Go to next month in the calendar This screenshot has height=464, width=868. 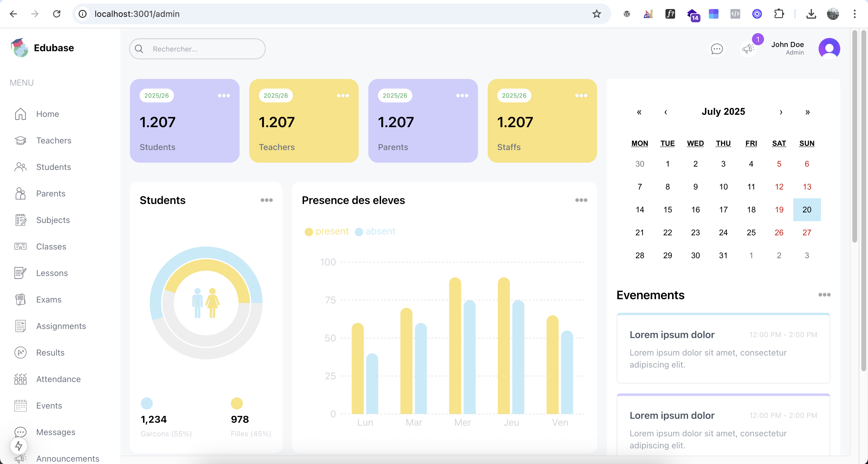point(781,112)
